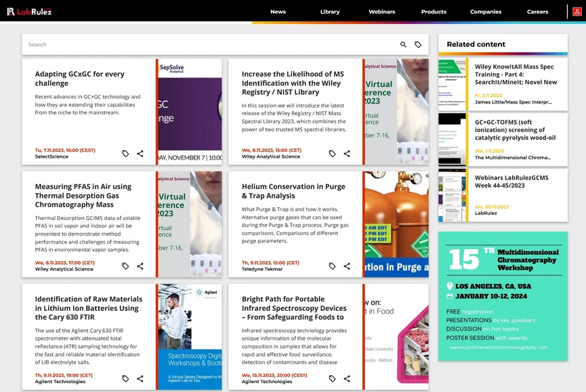The image size is (586, 392).
Task: Click Wiley Virtual Conference thumbnail on PFAS card
Action: click(x=190, y=224)
